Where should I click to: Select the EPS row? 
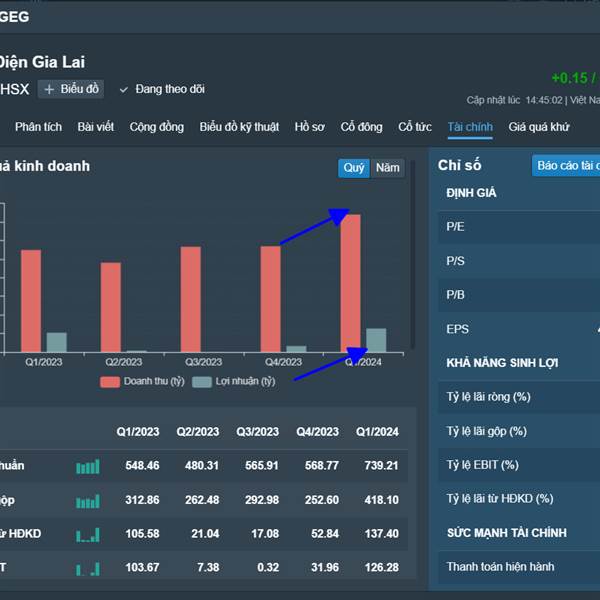tap(519, 329)
